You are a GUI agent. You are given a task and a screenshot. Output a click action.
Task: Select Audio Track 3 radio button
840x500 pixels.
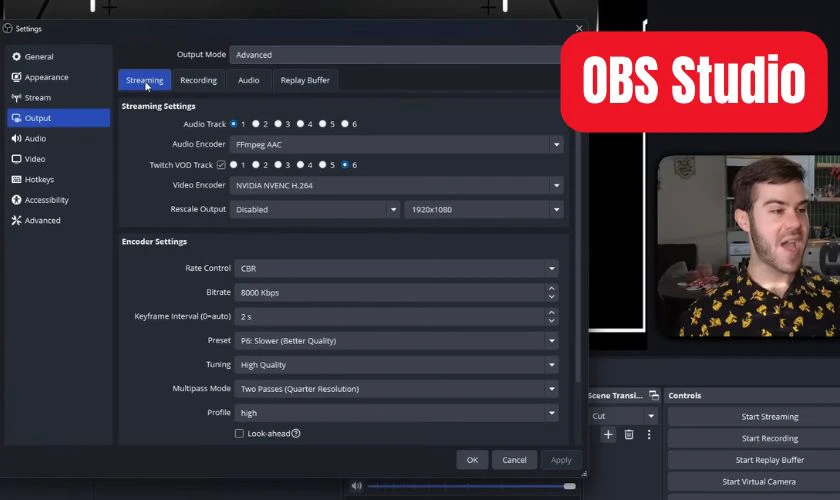(x=278, y=124)
